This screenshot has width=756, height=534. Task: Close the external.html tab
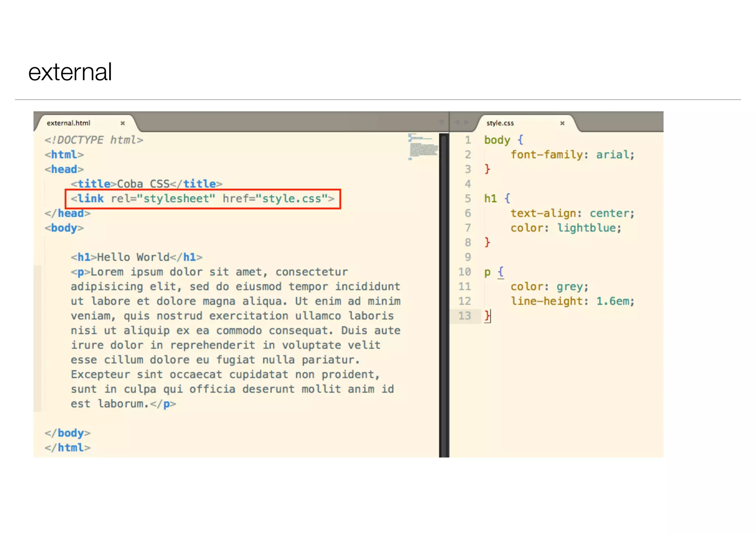click(x=123, y=123)
